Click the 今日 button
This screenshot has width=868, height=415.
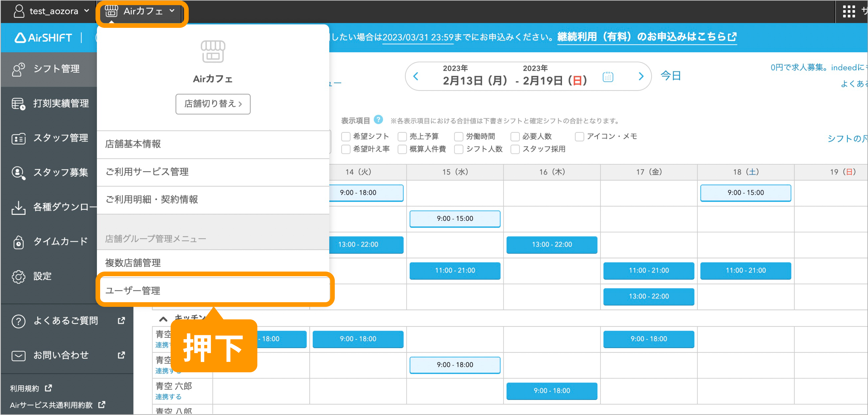coord(670,76)
